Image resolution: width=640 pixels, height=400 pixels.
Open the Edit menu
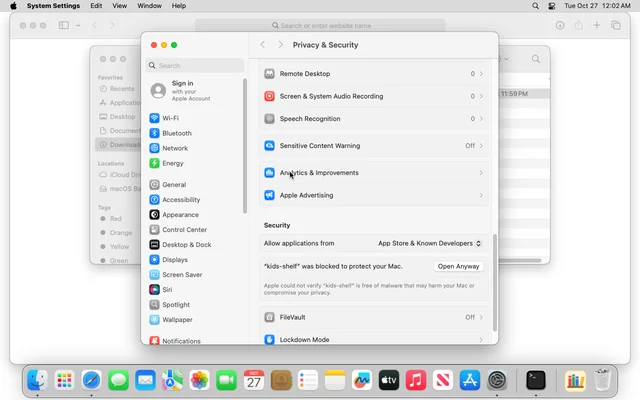(96, 6)
